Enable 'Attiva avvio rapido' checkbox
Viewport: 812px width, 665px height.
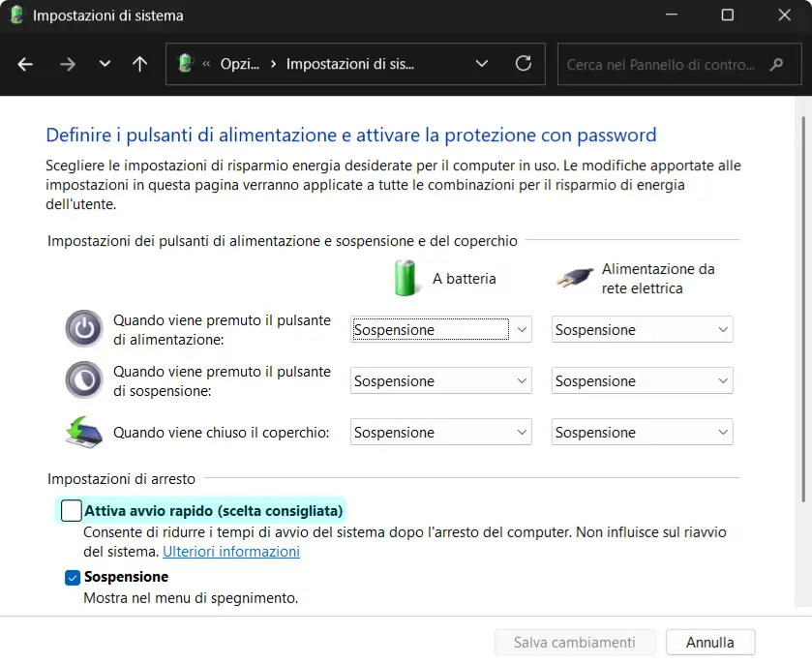pos(72,510)
